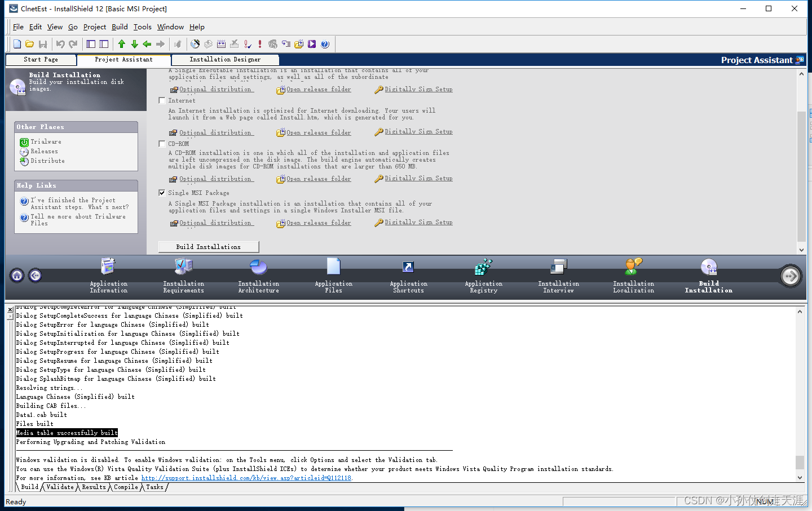Viewport: 812px width, 511px height.
Task: Check the CD-ROM installation option
Action: 162,143
